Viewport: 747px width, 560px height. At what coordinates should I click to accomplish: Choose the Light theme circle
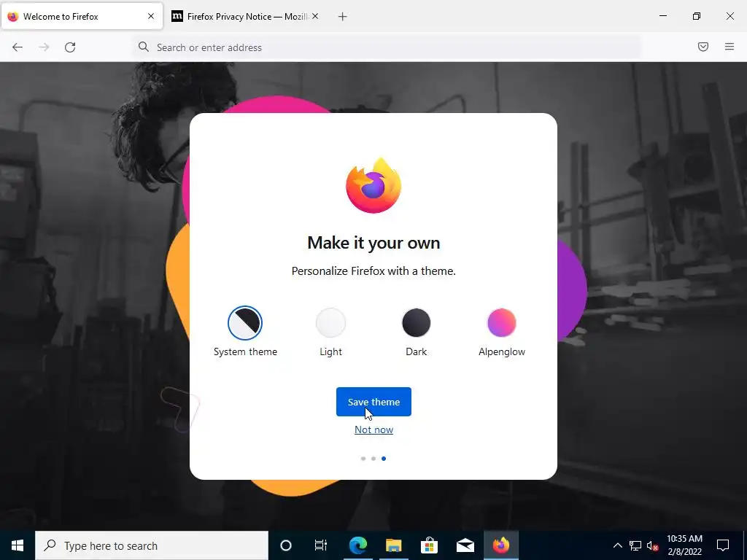click(x=330, y=322)
